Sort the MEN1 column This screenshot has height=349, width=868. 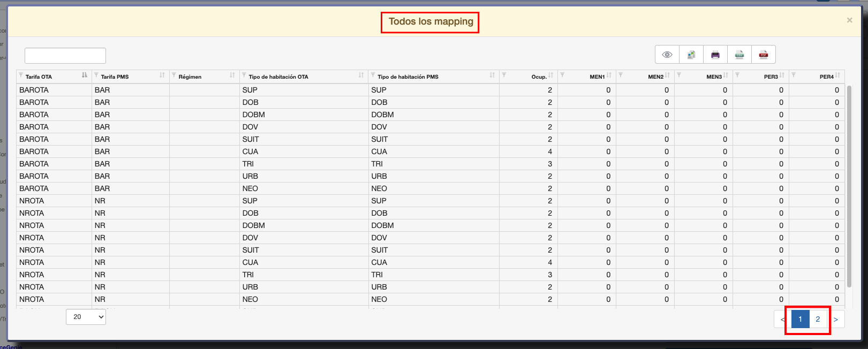pos(609,75)
